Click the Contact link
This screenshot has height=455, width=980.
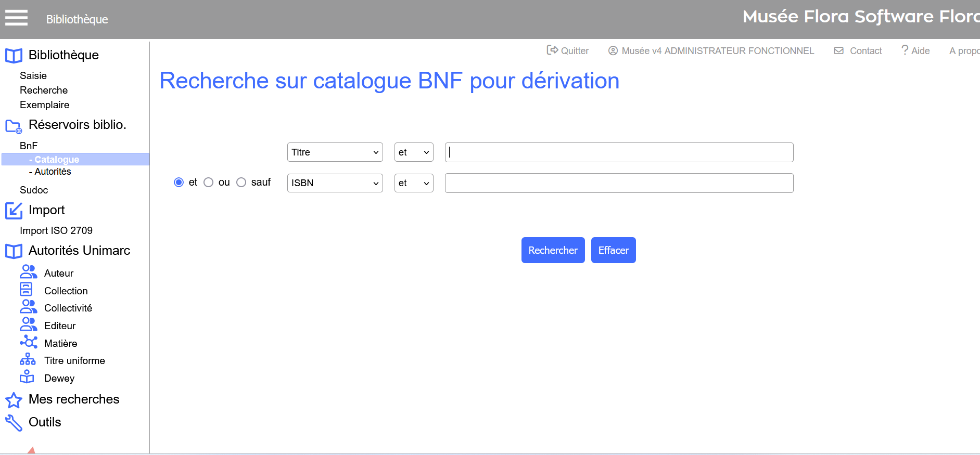coord(866,51)
